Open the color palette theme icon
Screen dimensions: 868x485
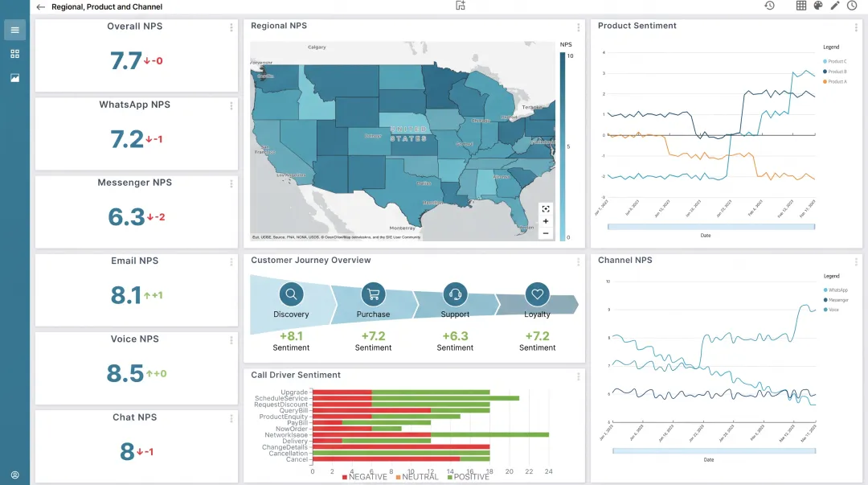(x=818, y=6)
